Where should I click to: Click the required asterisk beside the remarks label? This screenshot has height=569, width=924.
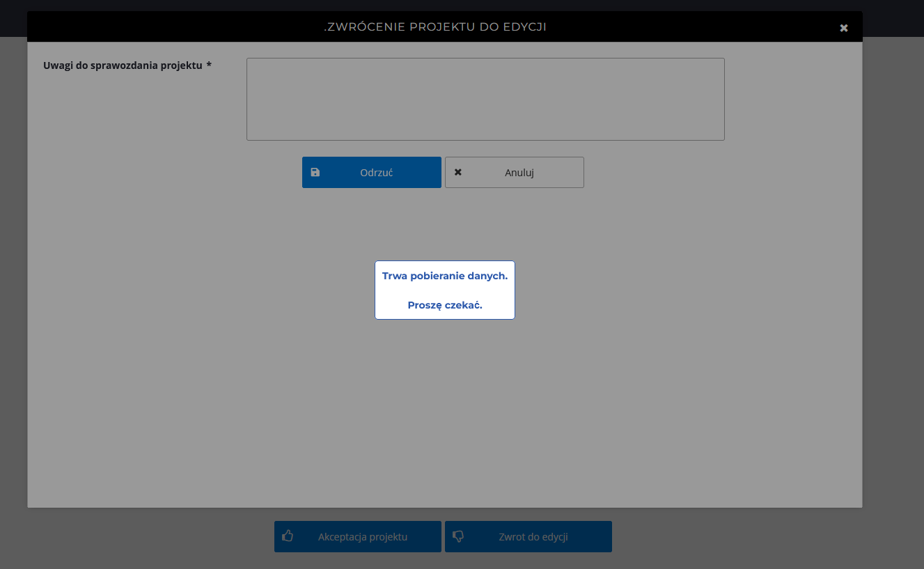pyautogui.click(x=209, y=65)
